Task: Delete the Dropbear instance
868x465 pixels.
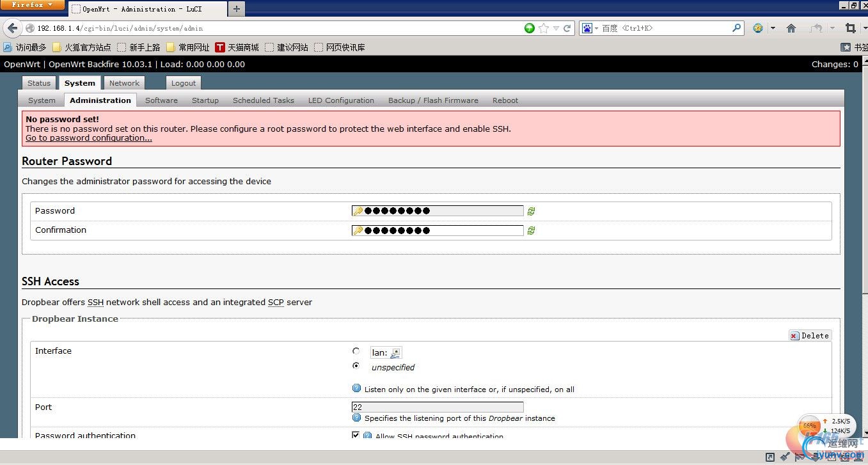Action: (x=810, y=335)
